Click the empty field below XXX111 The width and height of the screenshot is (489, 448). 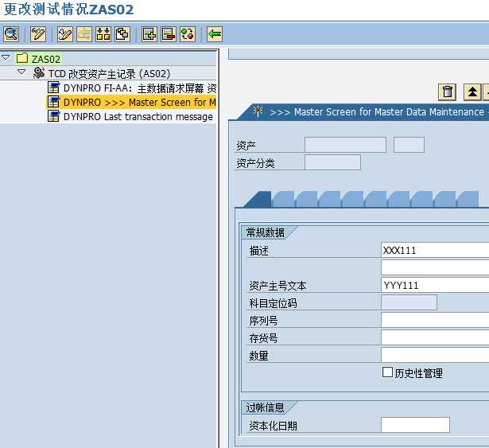pyautogui.click(x=435, y=267)
